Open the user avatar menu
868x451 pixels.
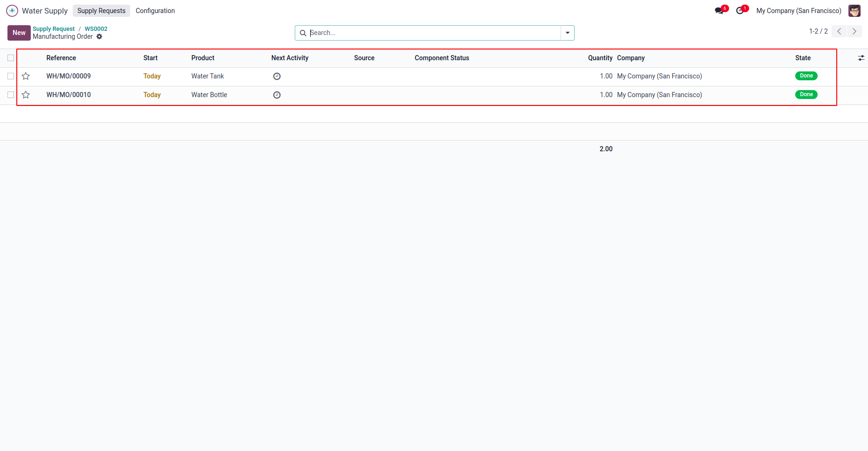tap(854, 11)
